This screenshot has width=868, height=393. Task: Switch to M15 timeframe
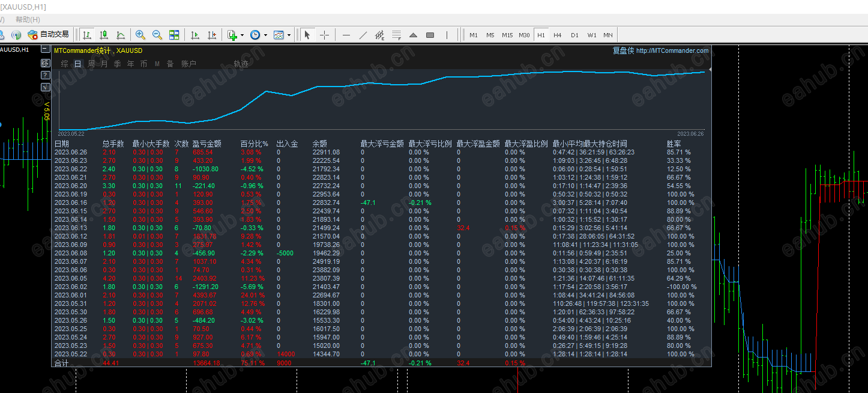[507, 35]
